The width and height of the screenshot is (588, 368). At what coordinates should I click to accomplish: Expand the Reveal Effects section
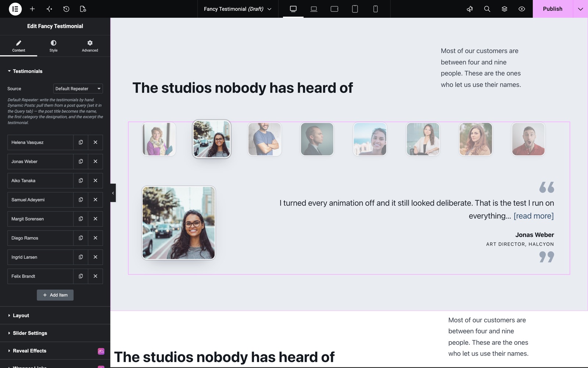(55, 351)
